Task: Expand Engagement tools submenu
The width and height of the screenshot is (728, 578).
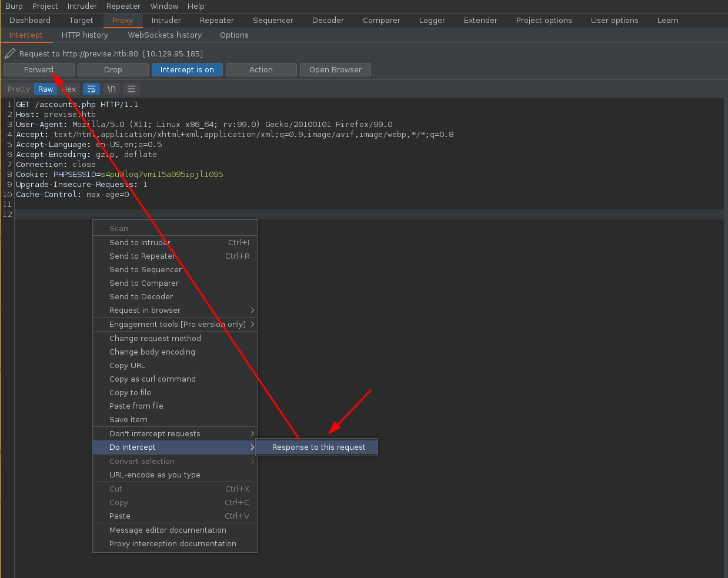Action: (x=175, y=325)
